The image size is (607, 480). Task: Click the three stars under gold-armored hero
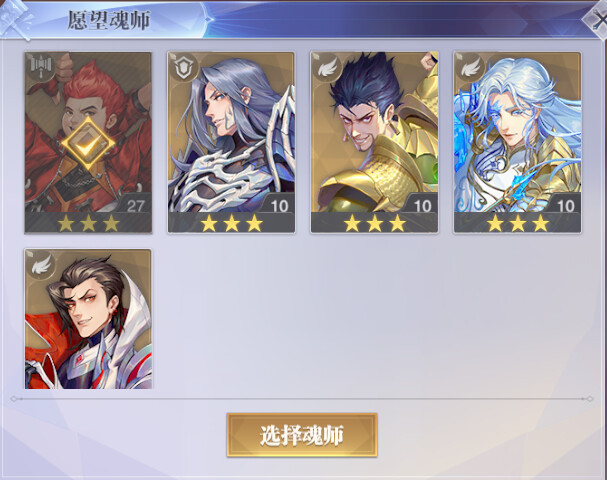click(x=374, y=223)
